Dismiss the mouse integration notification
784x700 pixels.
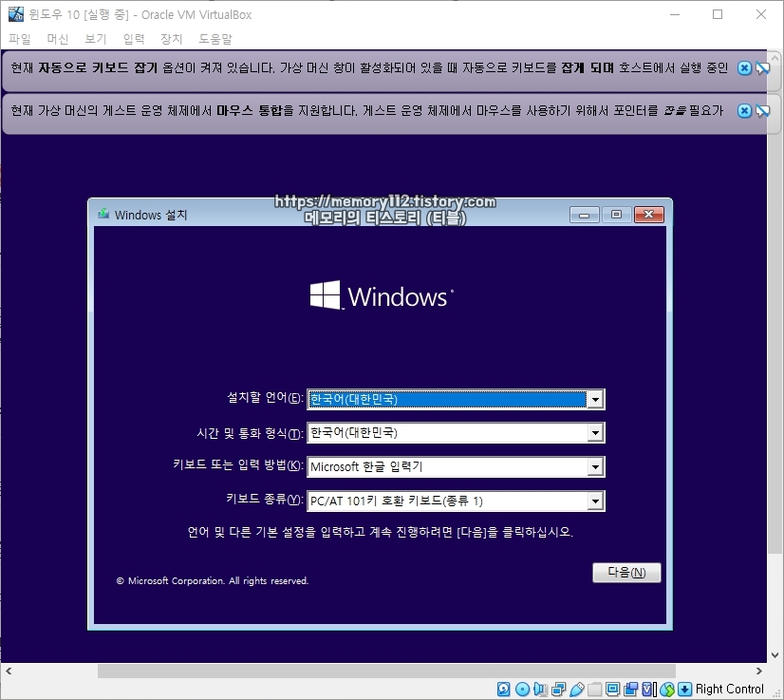pos(744,110)
